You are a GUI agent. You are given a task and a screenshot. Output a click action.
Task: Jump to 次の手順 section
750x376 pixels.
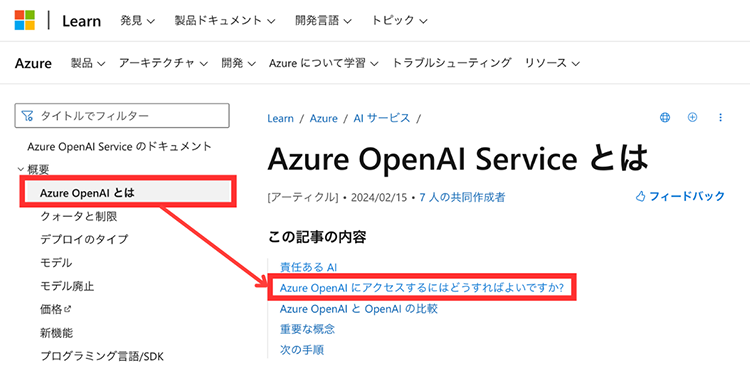click(302, 350)
